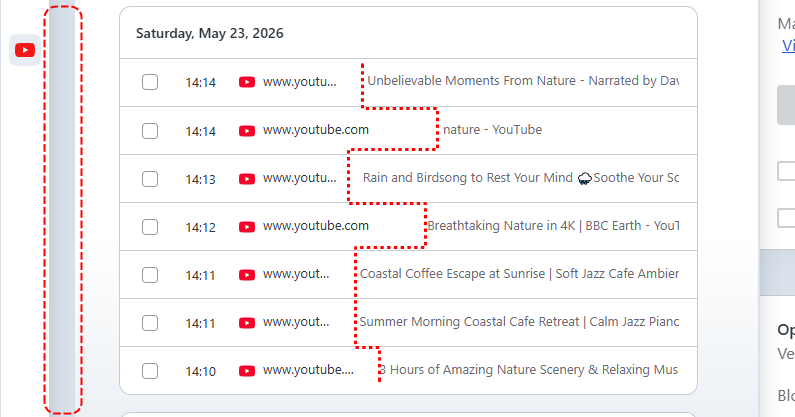Click YouTube favicon in Breathtaking Nature row
This screenshot has width=795, height=417.
pyautogui.click(x=247, y=227)
